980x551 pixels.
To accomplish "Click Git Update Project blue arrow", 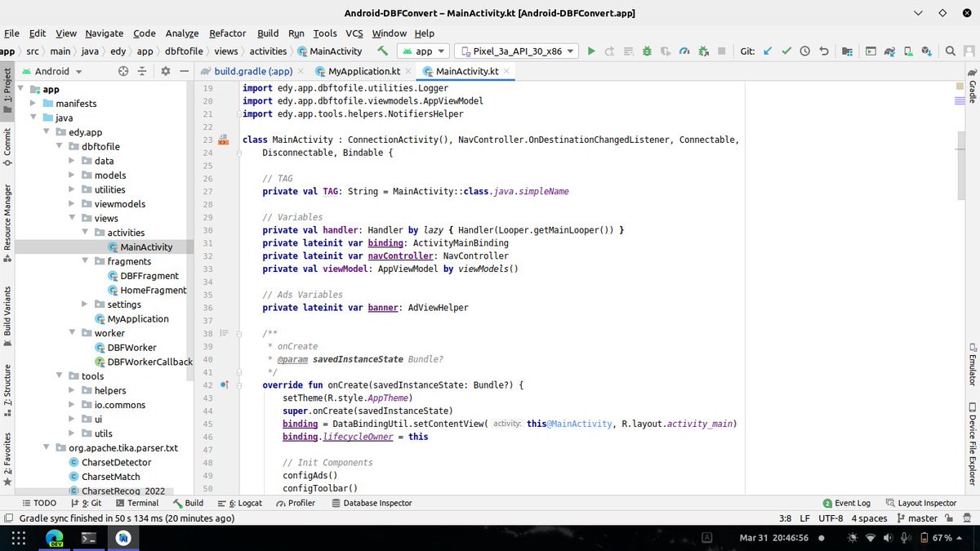I will click(768, 51).
